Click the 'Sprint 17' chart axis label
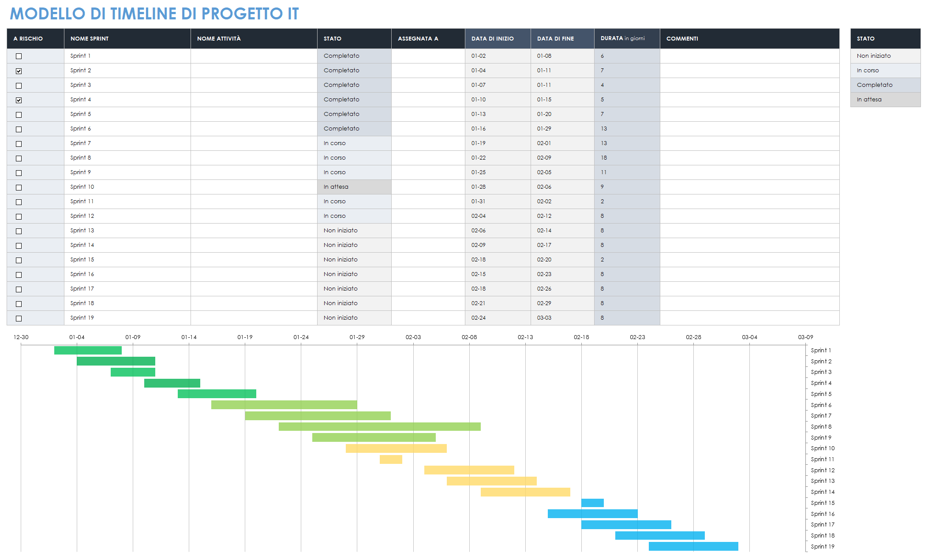Screen dimensions: 928x560 click(x=823, y=525)
